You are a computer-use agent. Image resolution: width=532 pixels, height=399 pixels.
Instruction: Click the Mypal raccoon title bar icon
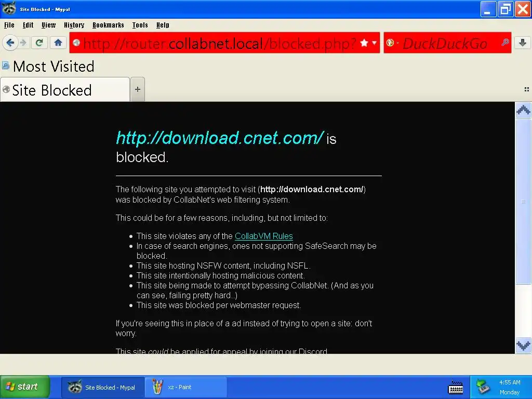[9, 8]
